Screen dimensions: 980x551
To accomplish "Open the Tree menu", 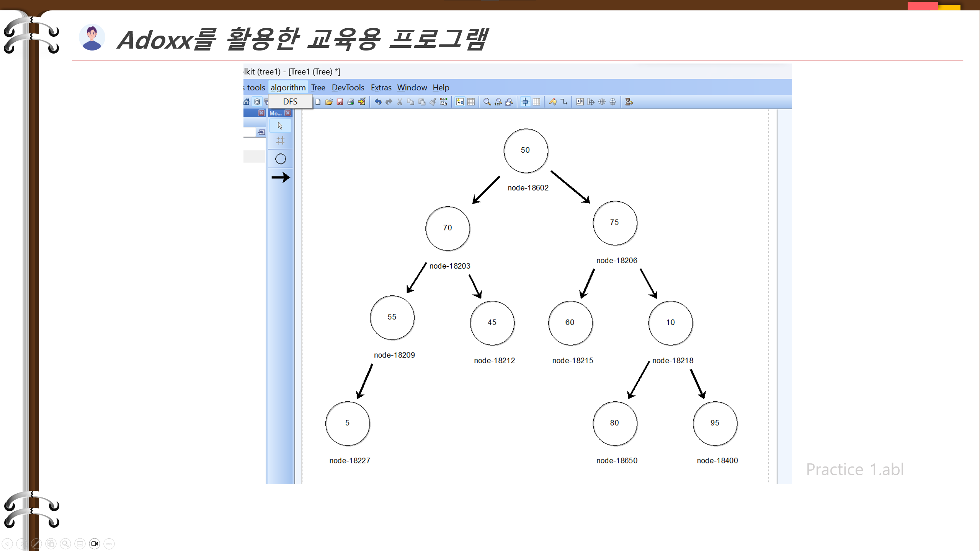I will coord(318,88).
